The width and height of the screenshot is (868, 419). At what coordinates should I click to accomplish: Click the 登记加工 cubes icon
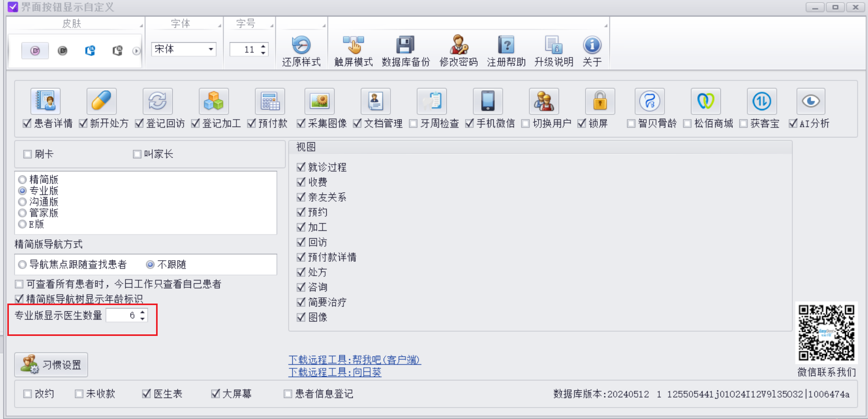pyautogui.click(x=213, y=101)
